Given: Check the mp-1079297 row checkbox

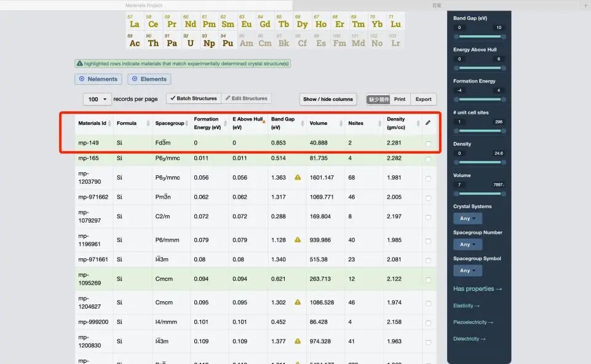Looking at the screenshot, I should tap(428, 218).
